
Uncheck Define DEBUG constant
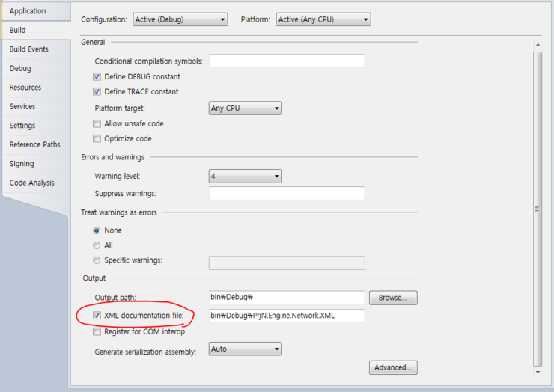click(x=97, y=76)
